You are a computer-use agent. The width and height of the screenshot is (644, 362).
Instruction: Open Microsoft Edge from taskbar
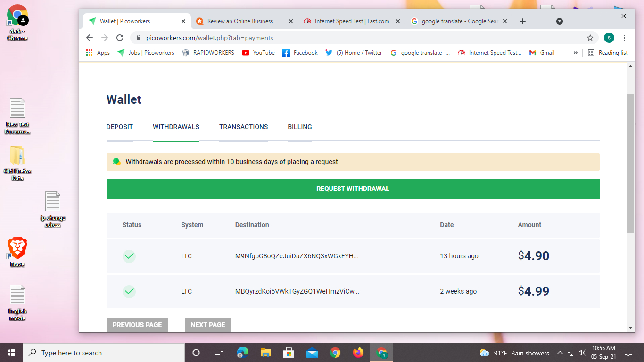[x=243, y=353]
